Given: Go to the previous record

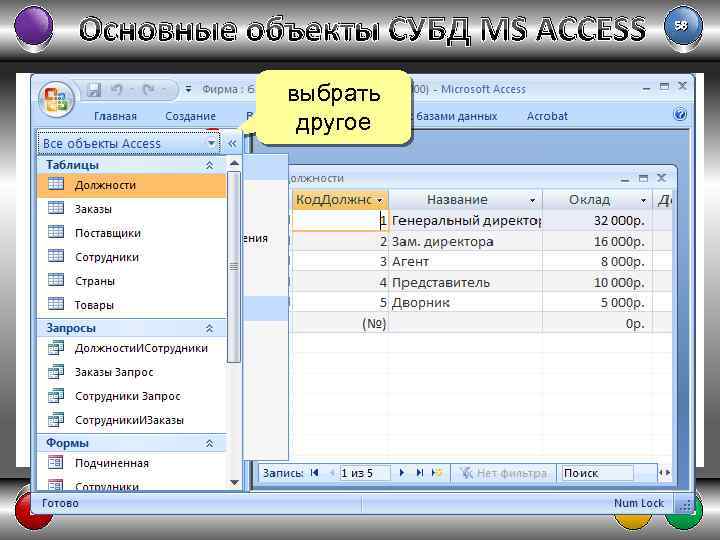Looking at the screenshot, I should 332,472.
